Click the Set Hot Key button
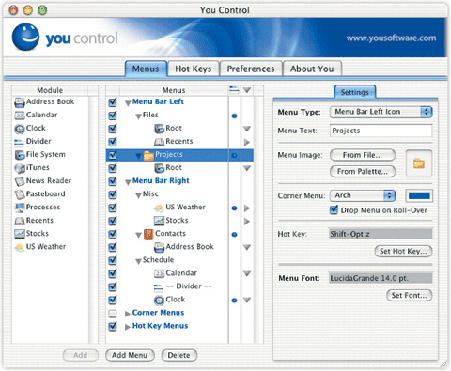 pos(403,251)
